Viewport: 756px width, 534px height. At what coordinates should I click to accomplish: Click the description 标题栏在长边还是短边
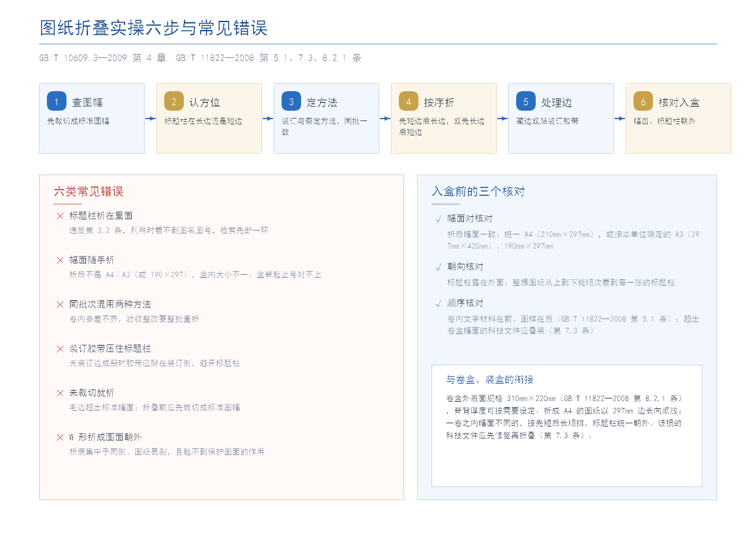pyautogui.click(x=203, y=121)
